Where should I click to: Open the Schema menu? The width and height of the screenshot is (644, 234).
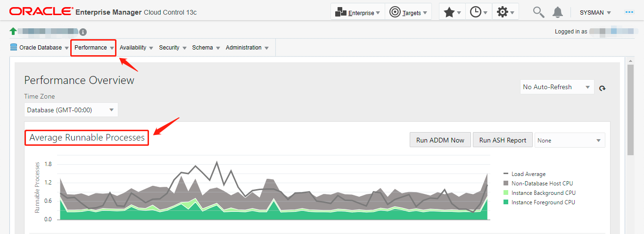(206, 48)
